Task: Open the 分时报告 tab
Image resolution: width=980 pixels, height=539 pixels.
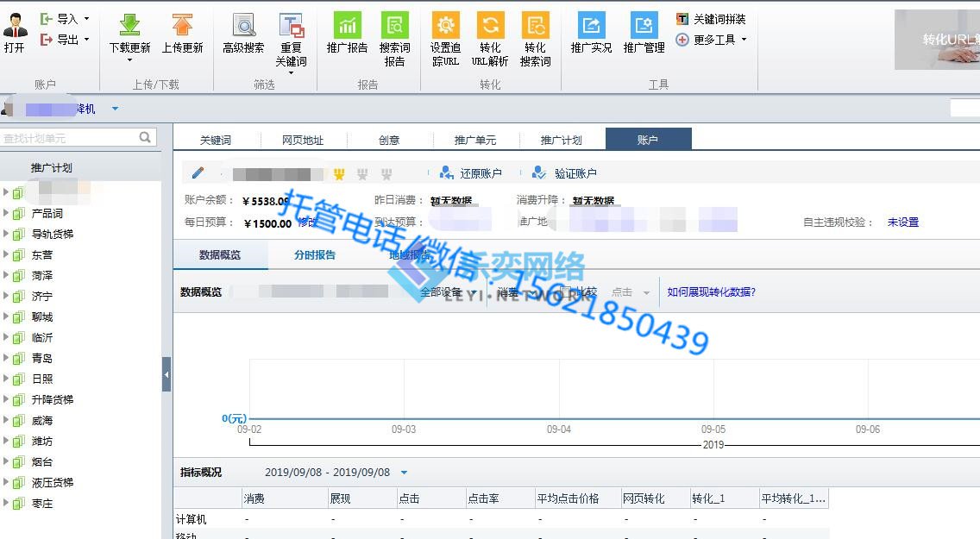Action: (x=315, y=254)
